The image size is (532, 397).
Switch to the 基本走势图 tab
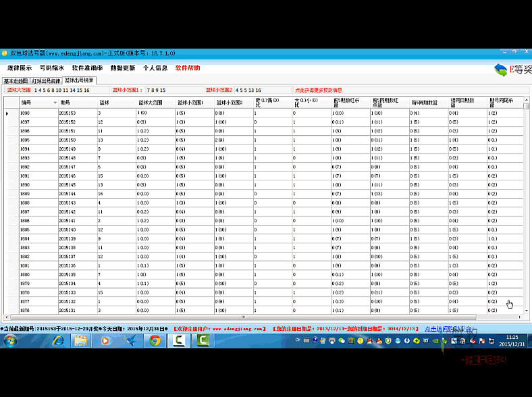pos(16,80)
